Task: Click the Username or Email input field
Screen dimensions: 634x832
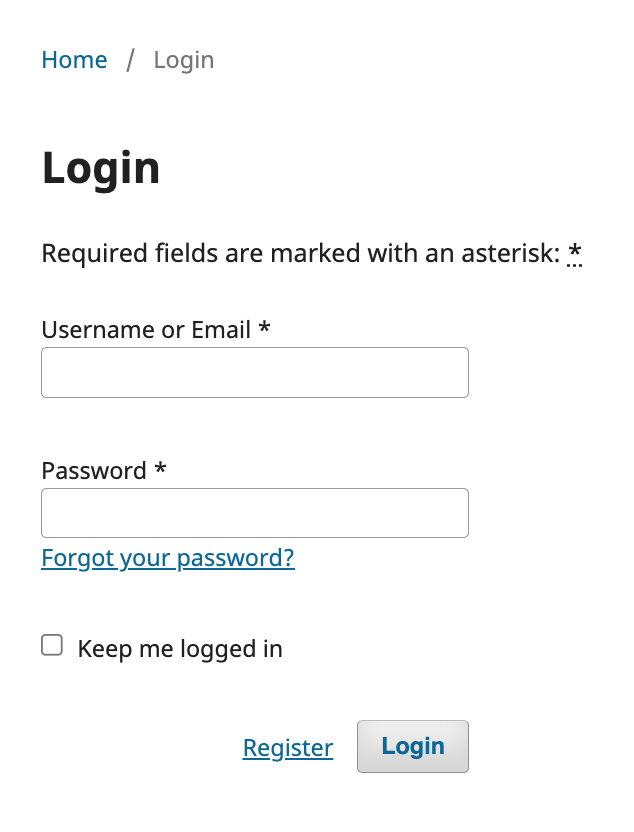Action: pos(254,371)
